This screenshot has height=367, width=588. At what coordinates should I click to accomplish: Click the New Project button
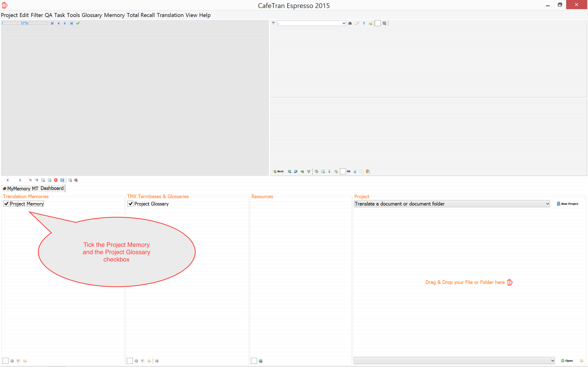coord(568,204)
